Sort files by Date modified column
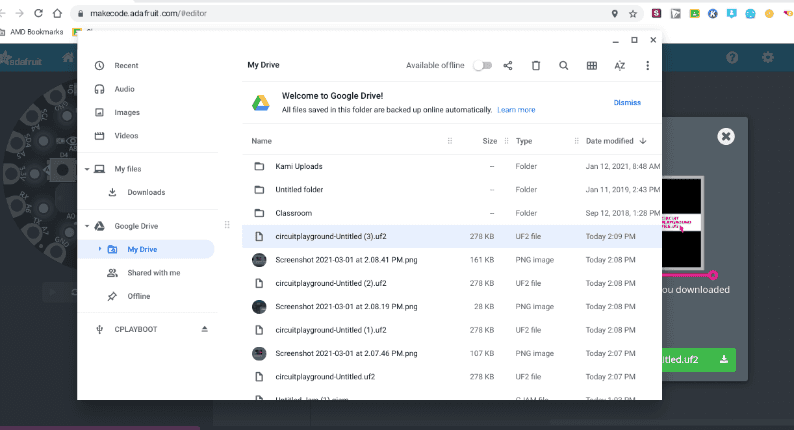794x430 pixels. (x=609, y=141)
